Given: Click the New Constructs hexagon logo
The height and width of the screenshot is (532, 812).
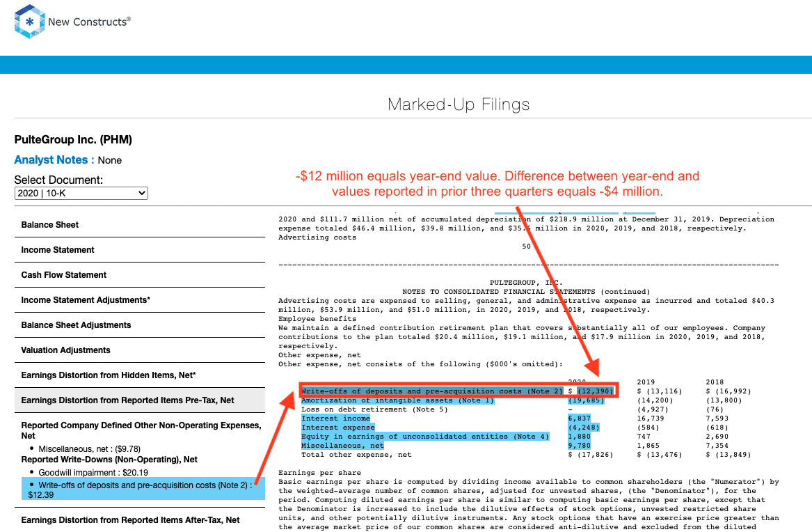Looking at the screenshot, I should 29,22.
